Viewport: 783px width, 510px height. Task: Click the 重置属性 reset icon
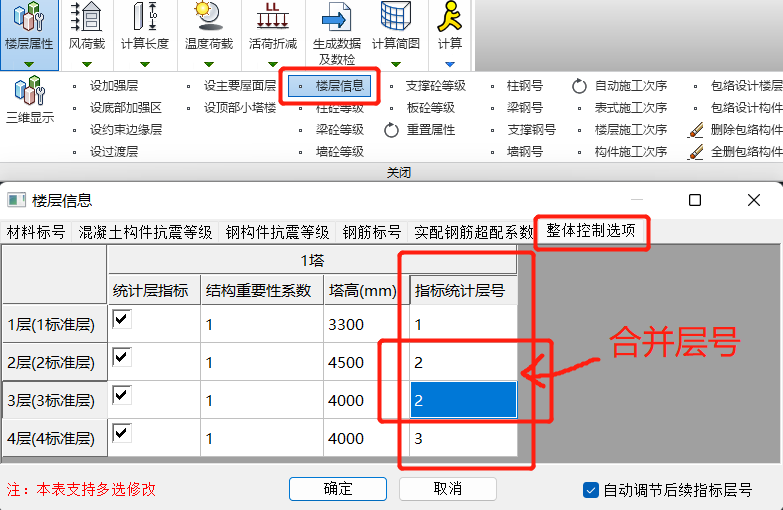pyautogui.click(x=392, y=130)
